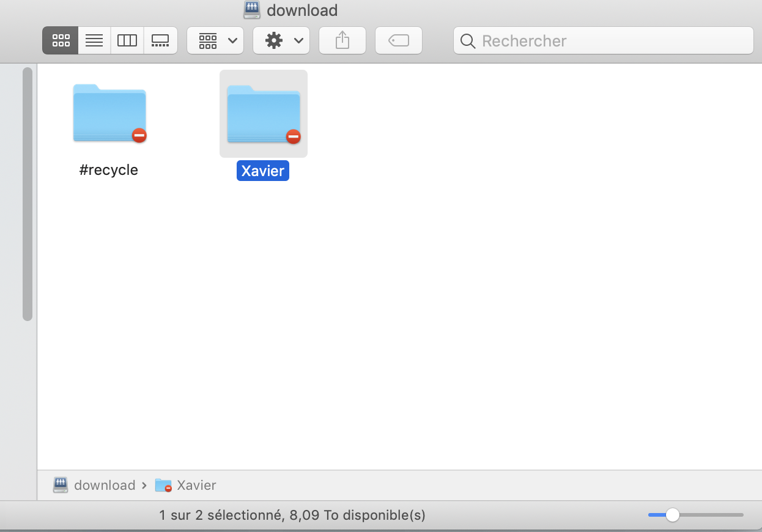
Task: Click the status bar selection text
Action: (292, 515)
